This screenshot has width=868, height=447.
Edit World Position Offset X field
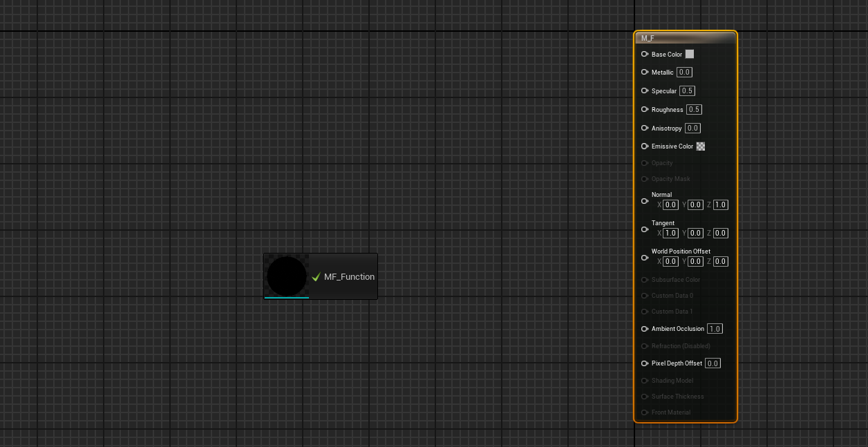pyautogui.click(x=670, y=262)
